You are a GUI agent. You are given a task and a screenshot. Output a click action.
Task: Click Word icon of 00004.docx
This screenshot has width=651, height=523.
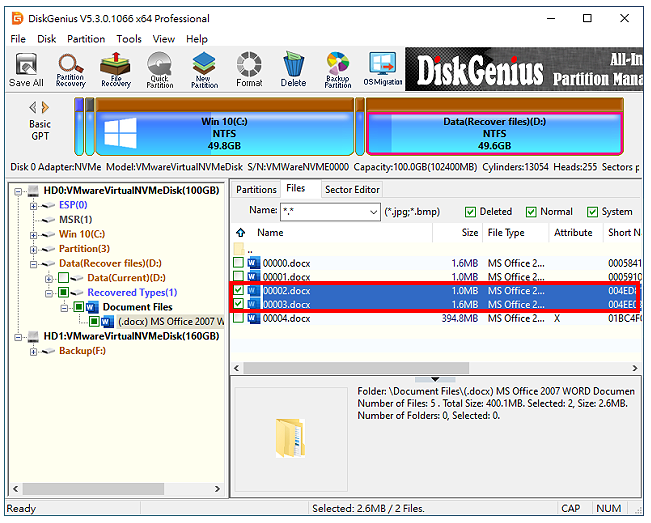[253, 318]
